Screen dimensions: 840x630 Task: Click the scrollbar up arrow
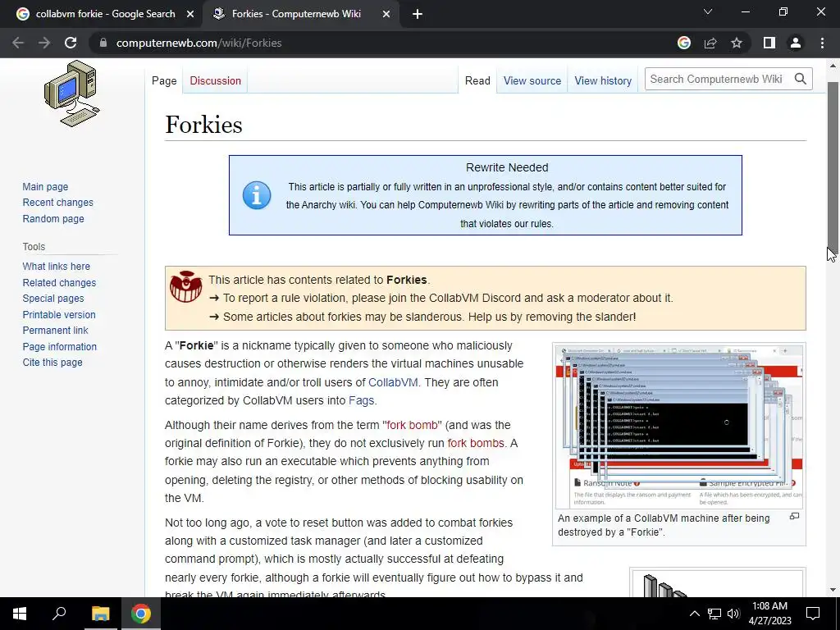tap(833, 66)
